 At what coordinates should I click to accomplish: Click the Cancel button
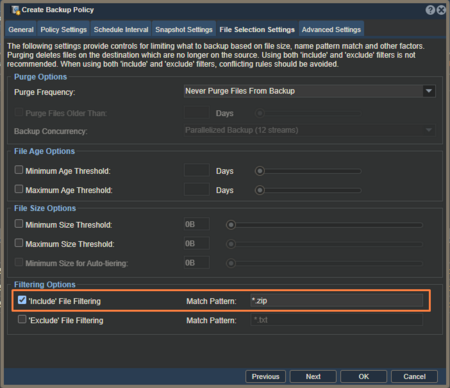414,377
